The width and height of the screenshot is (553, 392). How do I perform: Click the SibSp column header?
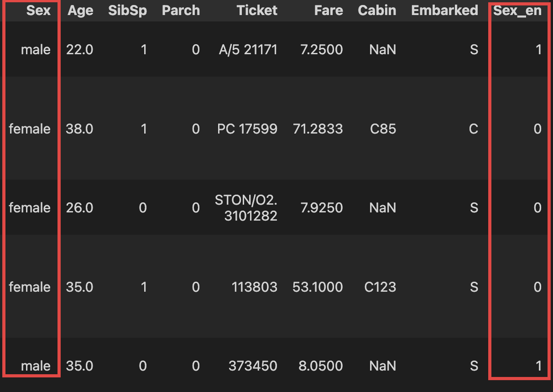click(x=127, y=10)
